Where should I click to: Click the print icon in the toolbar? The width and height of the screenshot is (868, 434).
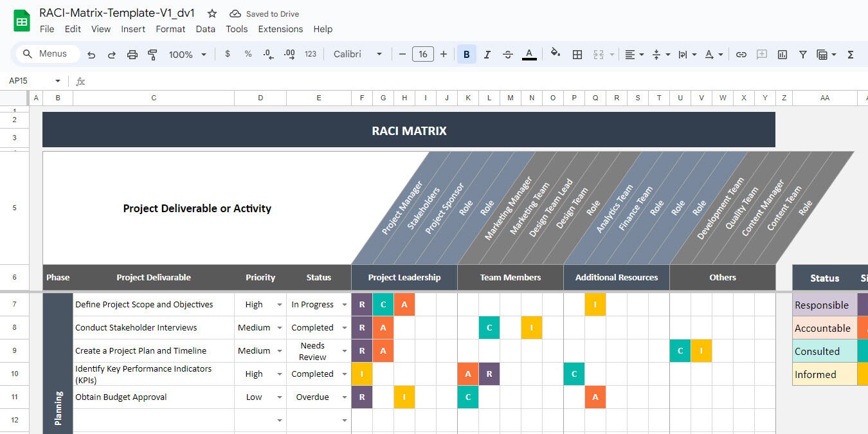point(132,54)
